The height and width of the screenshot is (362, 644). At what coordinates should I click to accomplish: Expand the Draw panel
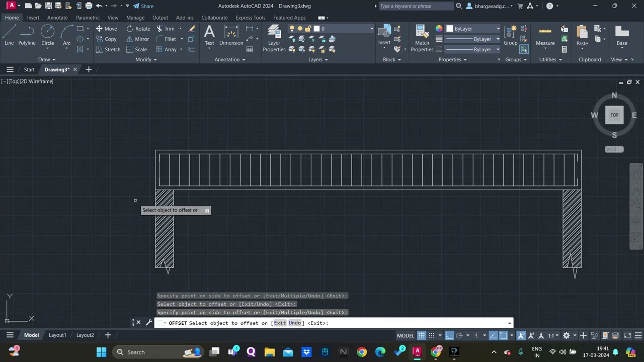(47, 59)
